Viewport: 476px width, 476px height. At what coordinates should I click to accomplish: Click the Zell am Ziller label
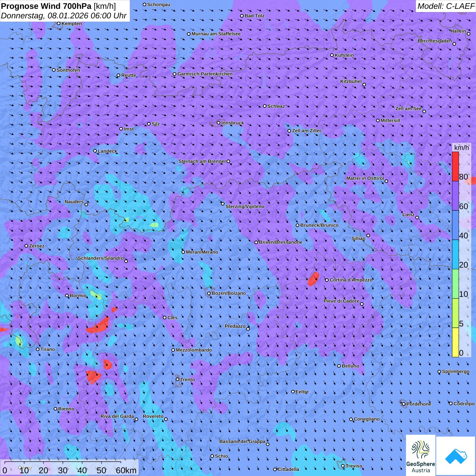tap(307, 131)
